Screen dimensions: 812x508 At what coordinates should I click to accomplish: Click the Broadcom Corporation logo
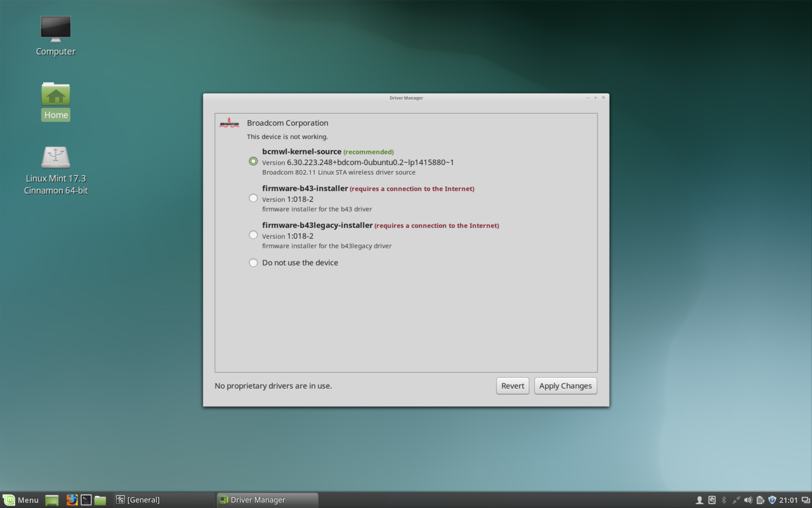(229, 123)
